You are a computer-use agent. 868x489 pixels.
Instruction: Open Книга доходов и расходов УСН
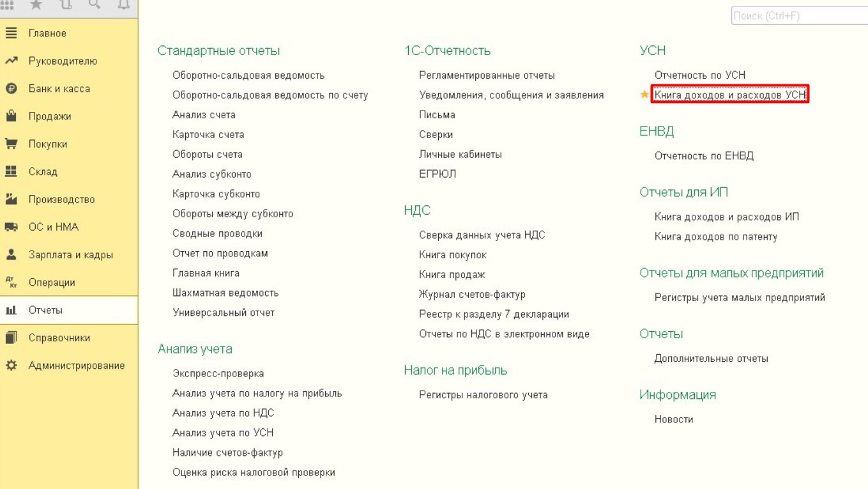pyautogui.click(x=729, y=95)
